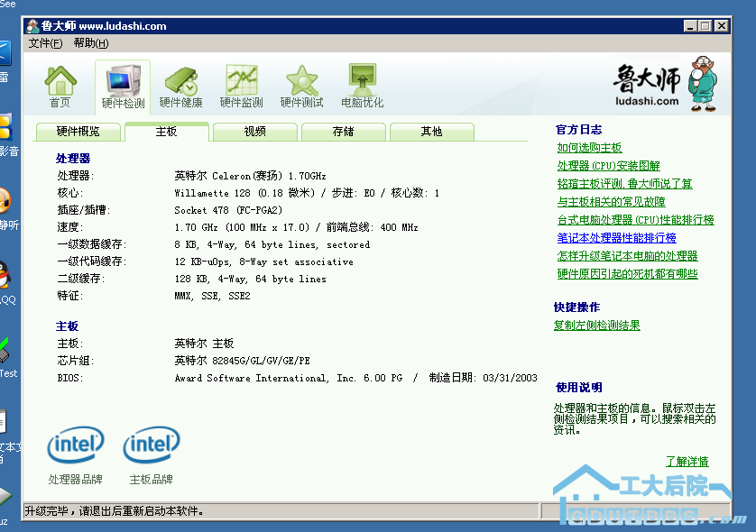756x532 pixels.
Task: Open the 帮助(H) menu
Action: 91,43
